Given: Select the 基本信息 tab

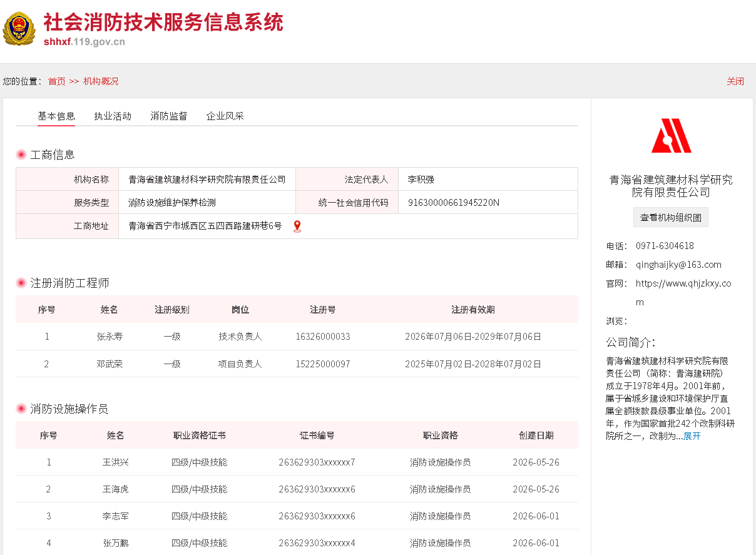Looking at the screenshot, I should [56, 116].
